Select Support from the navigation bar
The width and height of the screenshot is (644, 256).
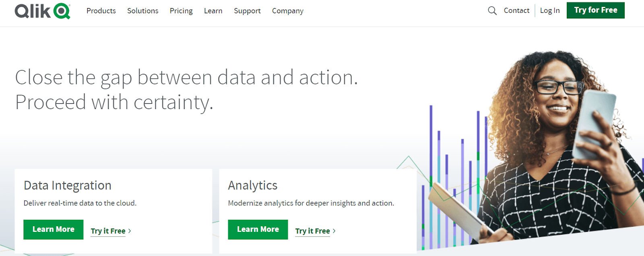point(247,11)
